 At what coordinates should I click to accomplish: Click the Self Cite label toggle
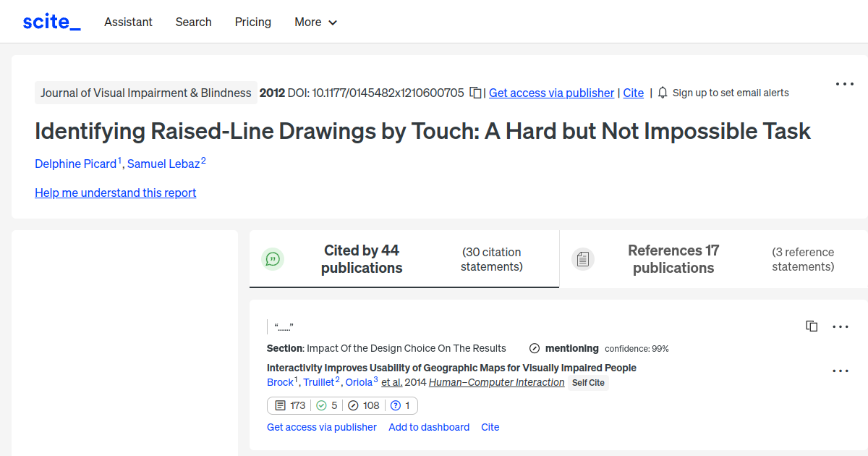588,382
